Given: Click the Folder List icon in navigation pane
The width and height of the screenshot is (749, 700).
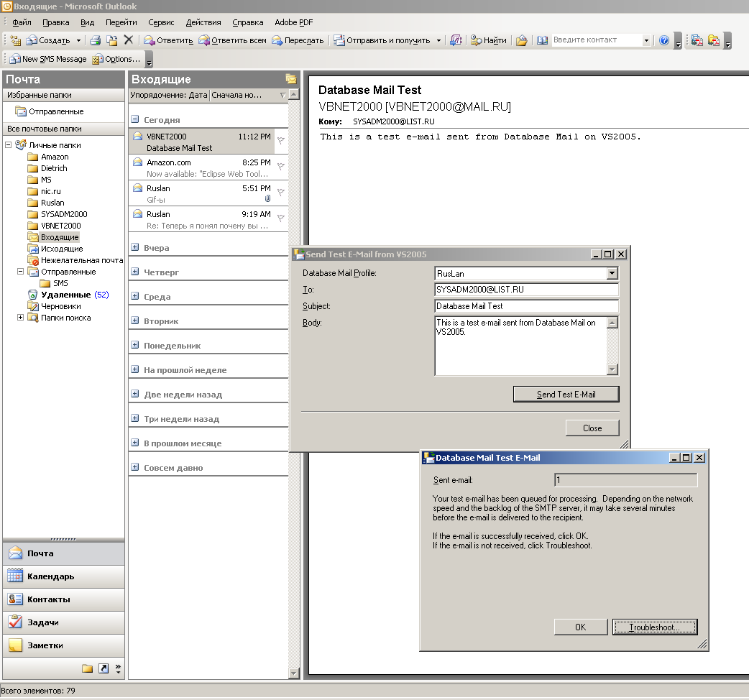Looking at the screenshot, I should [x=87, y=668].
